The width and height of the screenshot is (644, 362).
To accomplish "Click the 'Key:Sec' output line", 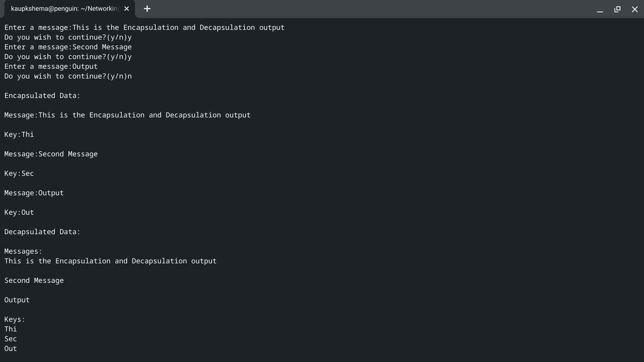I will tap(19, 173).
